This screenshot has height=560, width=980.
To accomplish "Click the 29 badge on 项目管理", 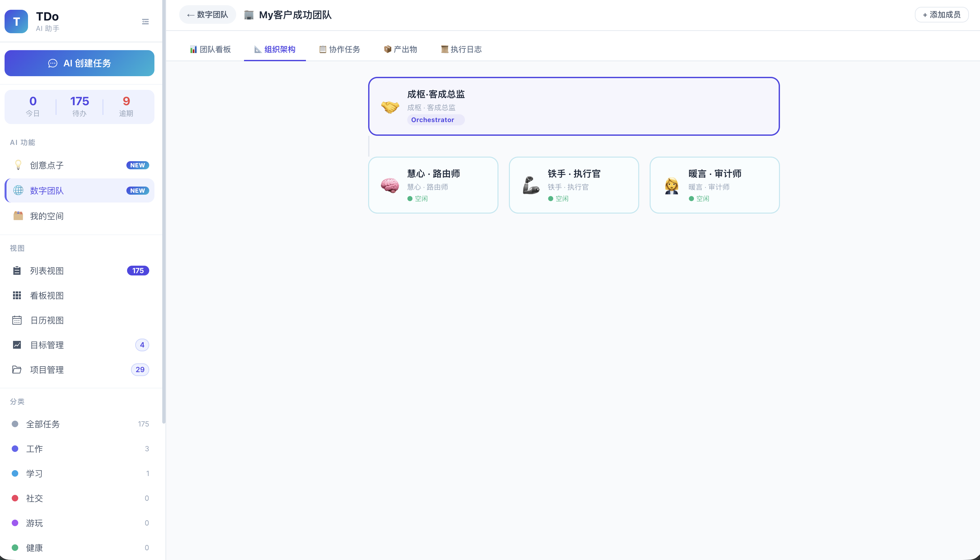I will click(x=140, y=370).
